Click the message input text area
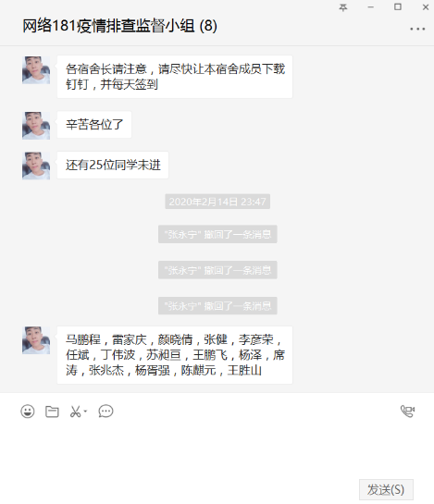 217,450
